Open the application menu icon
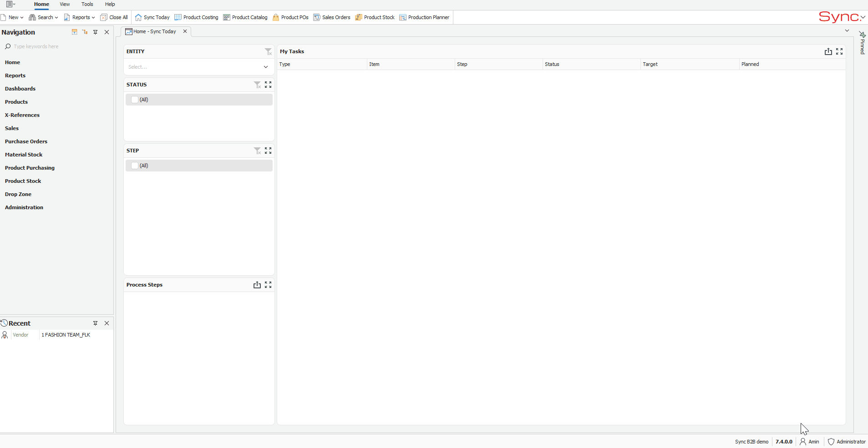 pos(10,4)
